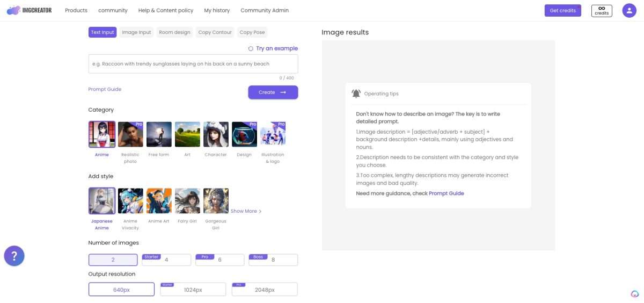Image resolution: width=644 pixels, height=303 pixels.
Task: Select the Free form category thumbnail
Action: [159, 134]
